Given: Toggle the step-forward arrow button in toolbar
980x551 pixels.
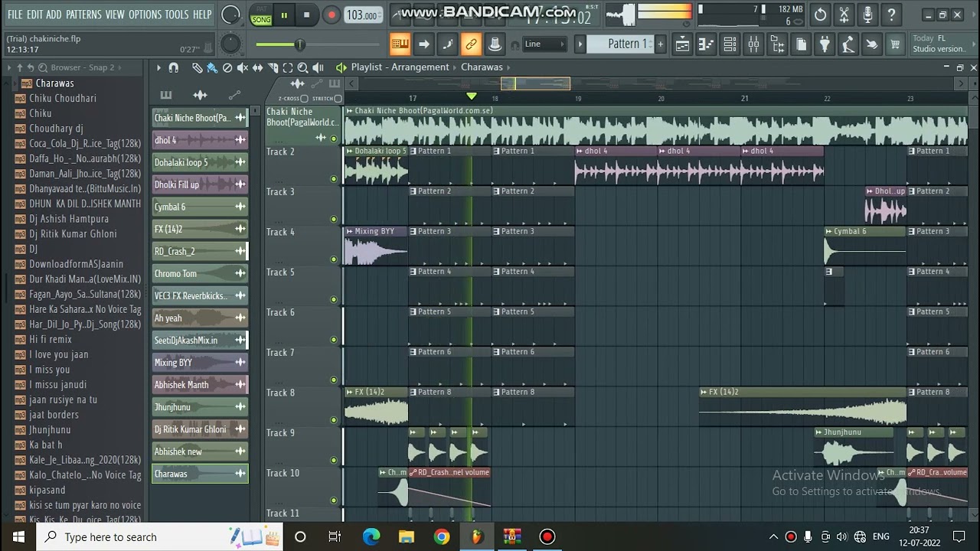Looking at the screenshot, I should (423, 44).
